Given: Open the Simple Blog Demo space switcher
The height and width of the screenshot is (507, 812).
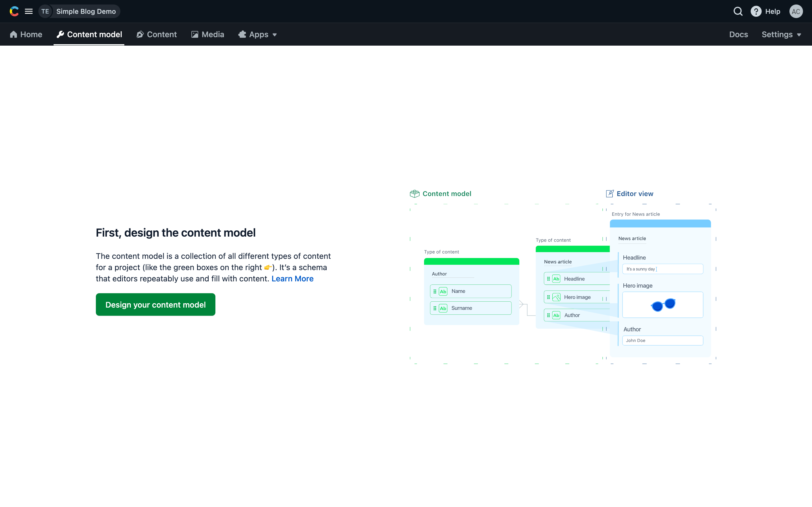Looking at the screenshot, I should [86, 11].
